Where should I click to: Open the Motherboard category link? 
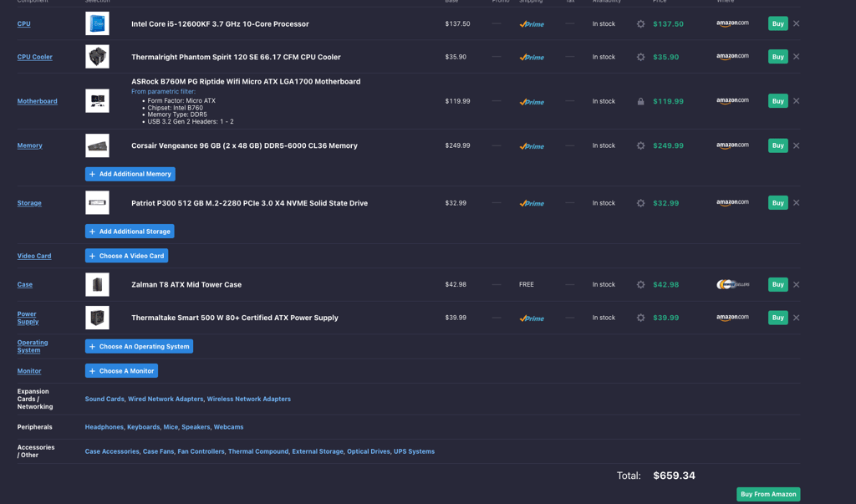click(37, 101)
